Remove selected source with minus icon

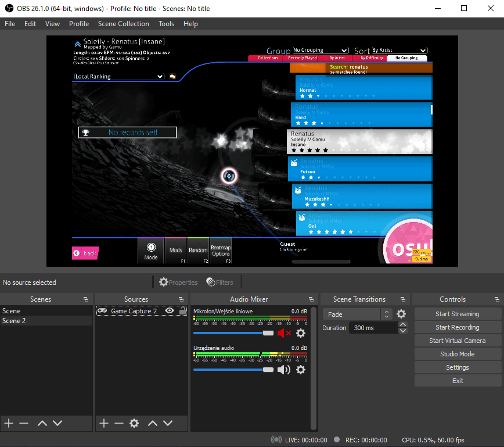119,423
